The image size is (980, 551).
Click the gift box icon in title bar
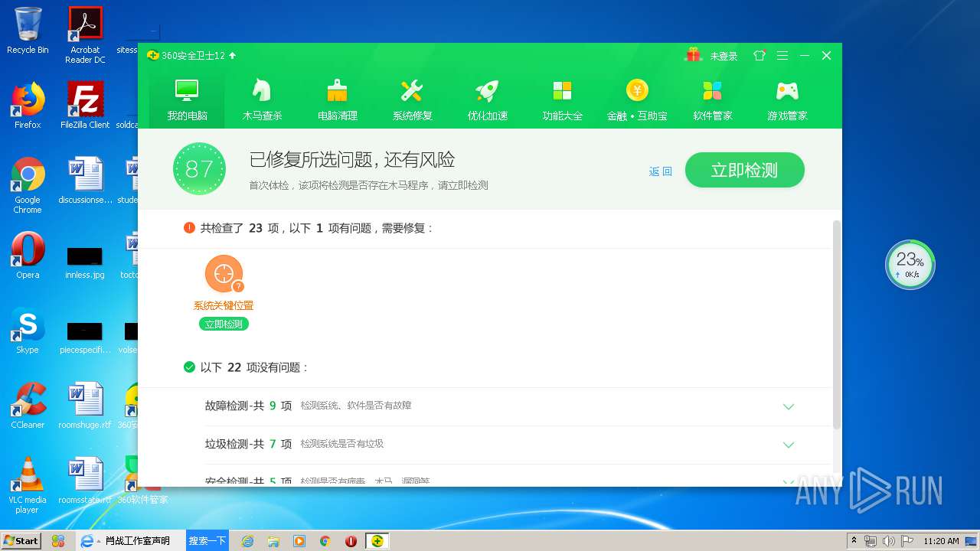[x=693, y=55]
